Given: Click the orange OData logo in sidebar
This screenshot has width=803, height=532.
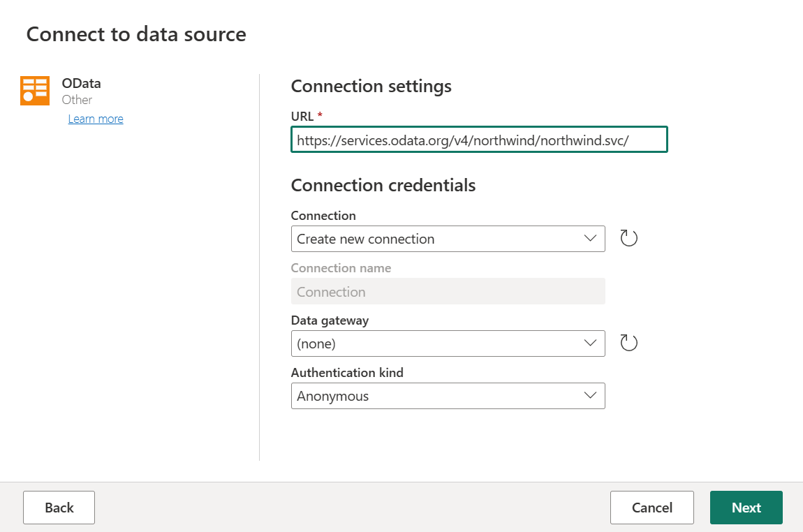Looking at the screenshot, I should [x=35, y=91].
